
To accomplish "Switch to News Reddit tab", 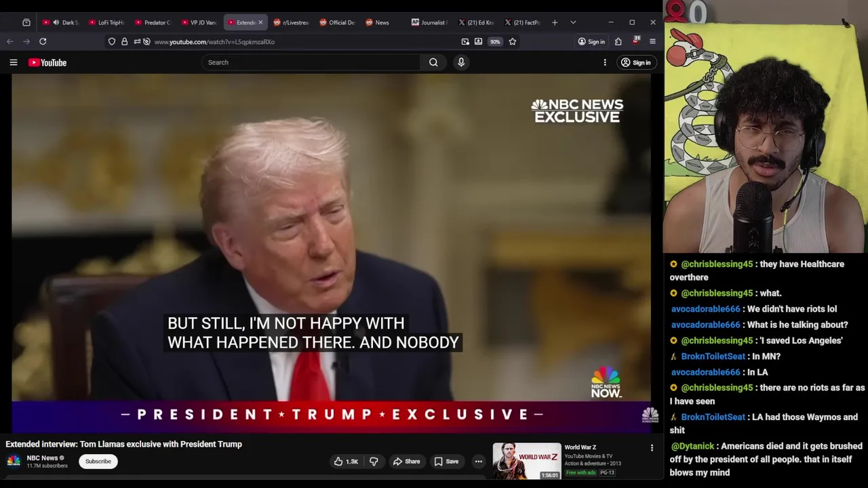I will pyautogui.click(x=383, y=22).
